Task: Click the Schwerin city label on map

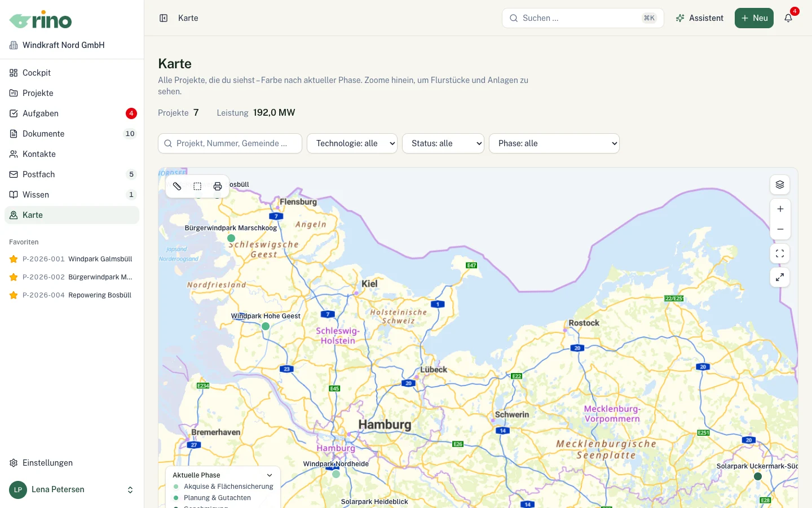Action: (x=512, y=414)
